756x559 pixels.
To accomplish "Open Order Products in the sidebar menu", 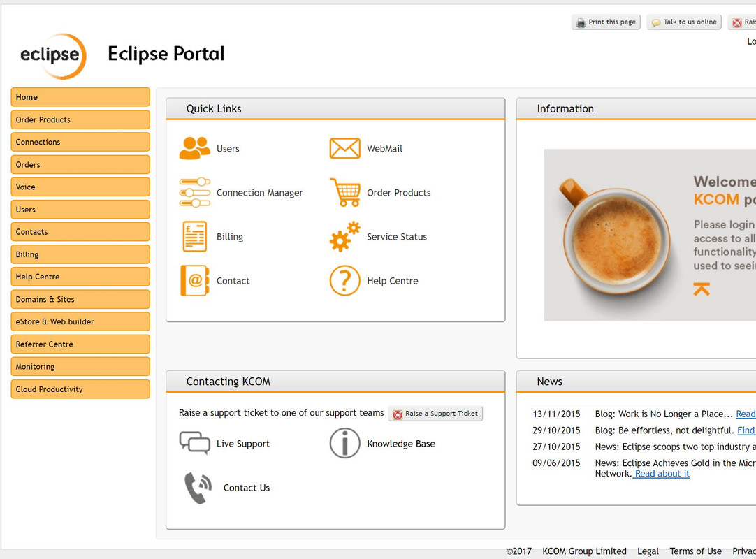I will [x=80, y=119].
